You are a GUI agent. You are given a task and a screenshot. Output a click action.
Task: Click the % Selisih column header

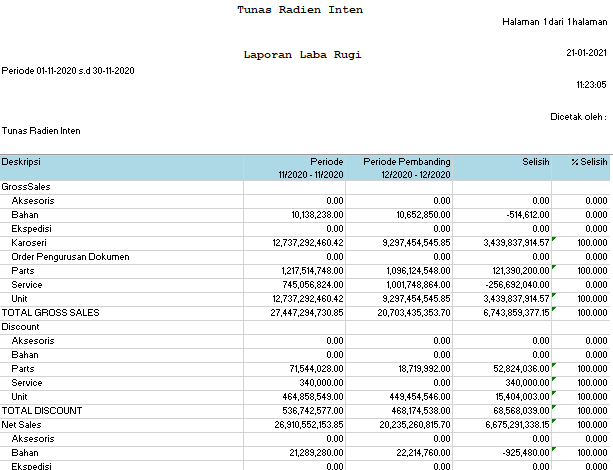(581, 168)
